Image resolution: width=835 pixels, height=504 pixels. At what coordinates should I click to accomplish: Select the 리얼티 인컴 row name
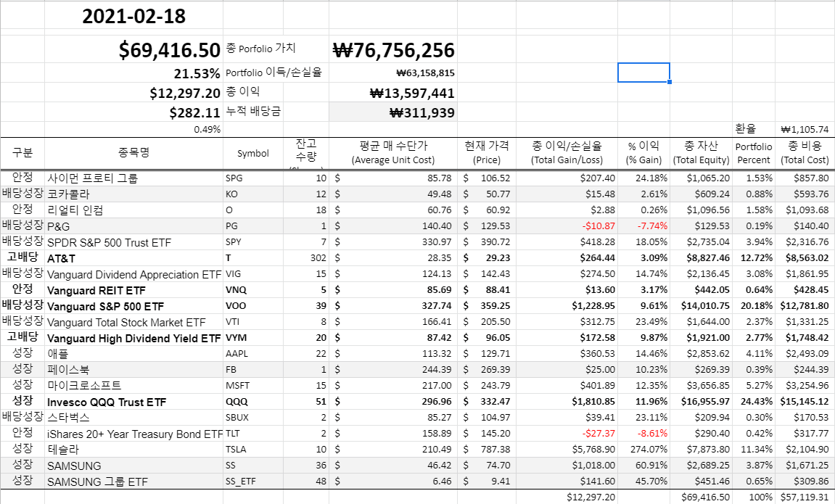click(133, 210)
